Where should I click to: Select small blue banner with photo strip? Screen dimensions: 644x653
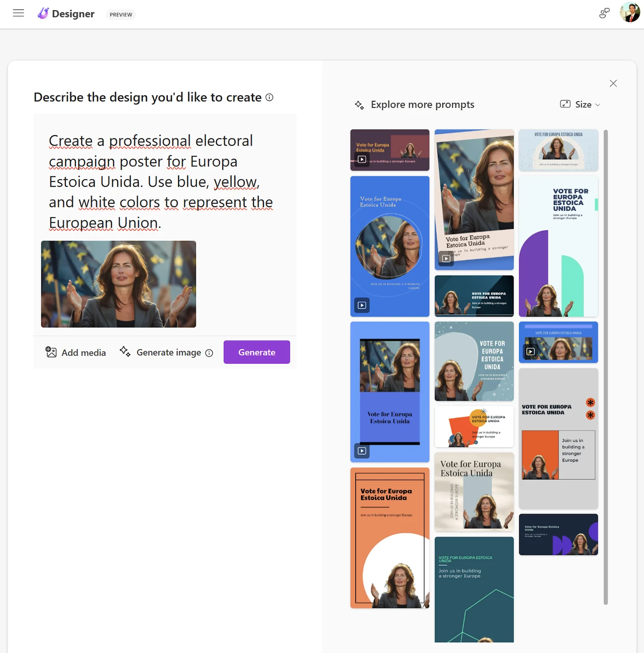[558, 342]
